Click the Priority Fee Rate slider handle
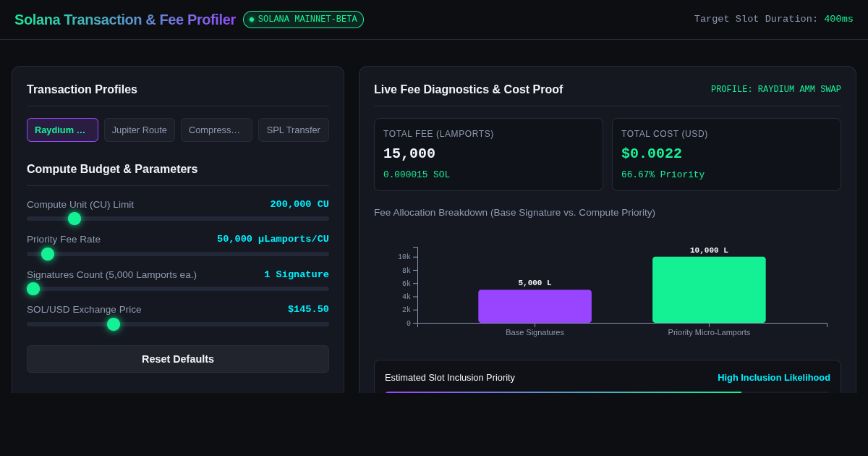 click(x=48, y=254)
